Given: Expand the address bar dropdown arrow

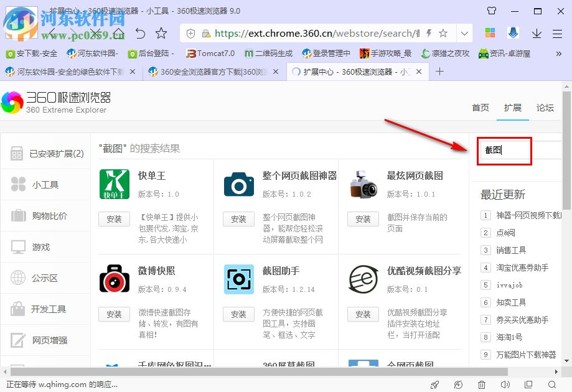Looking at the screenshot, I should click(464, 32).
